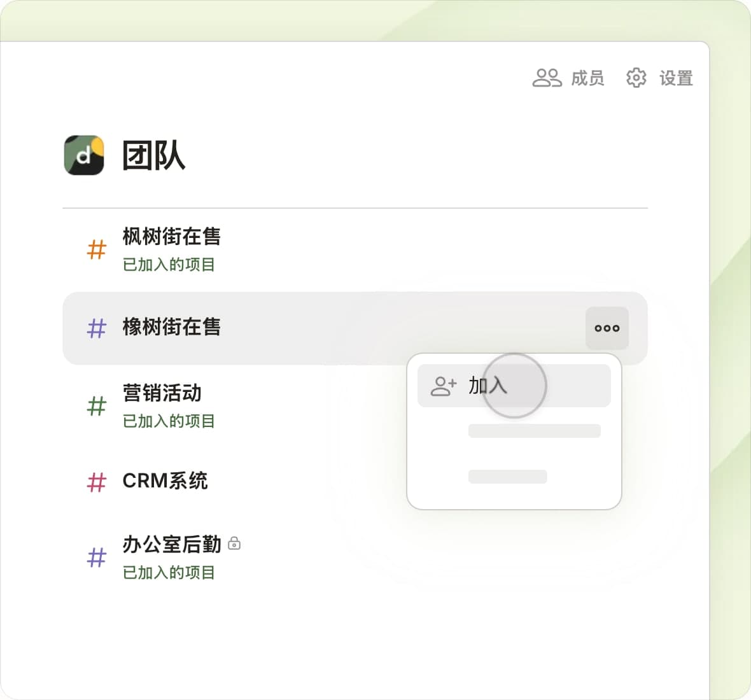Click the lock icon beside 办公室后勤
This screenshot has height=700, width=751.
point(234,544)
